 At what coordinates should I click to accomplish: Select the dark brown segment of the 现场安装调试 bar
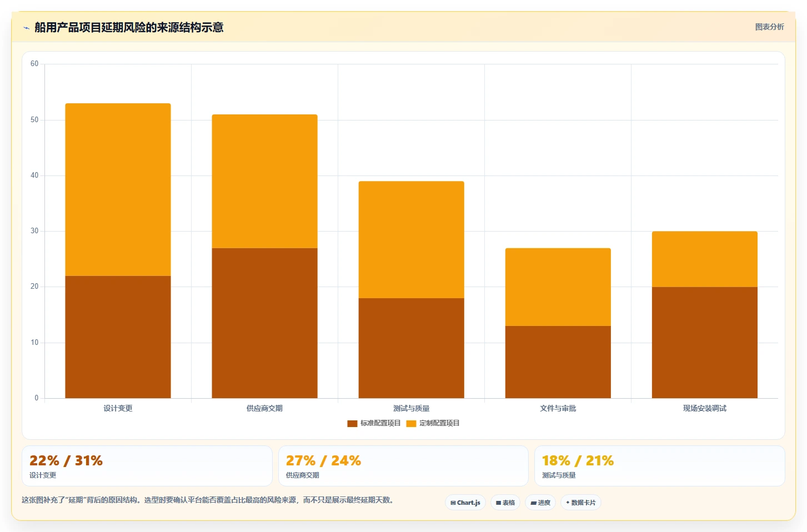click(x=704, y=343)
